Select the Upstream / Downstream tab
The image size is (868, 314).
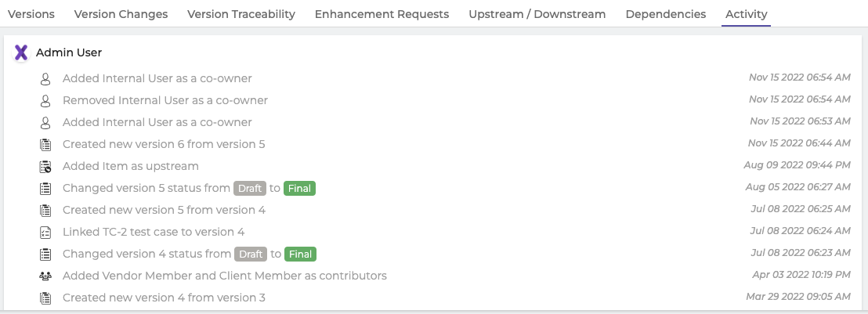pos(537,14)
